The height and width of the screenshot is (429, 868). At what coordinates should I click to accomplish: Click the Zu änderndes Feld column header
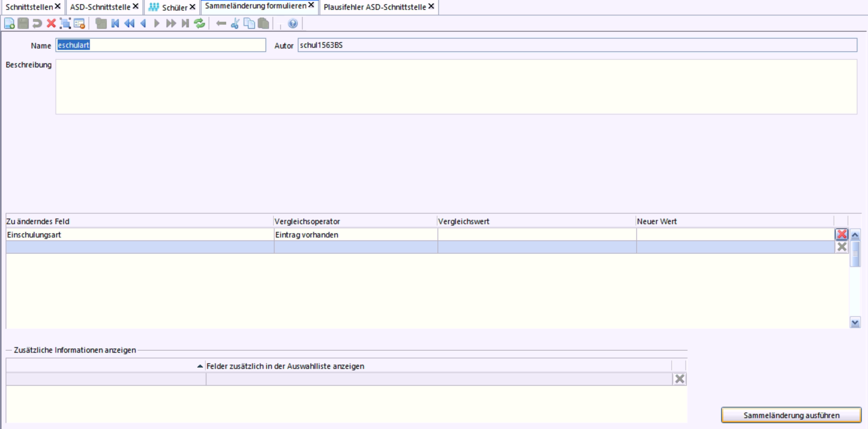[139, 221]
